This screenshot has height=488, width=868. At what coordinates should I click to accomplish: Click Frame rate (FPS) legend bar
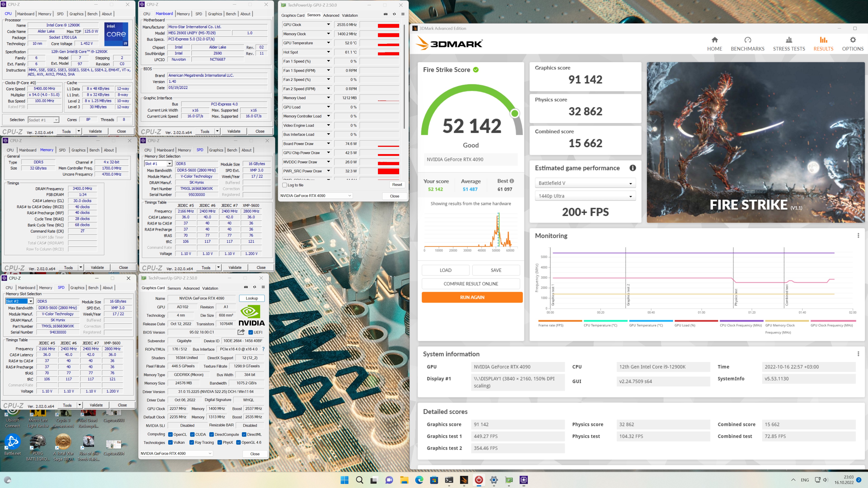[x=560, y=321]
